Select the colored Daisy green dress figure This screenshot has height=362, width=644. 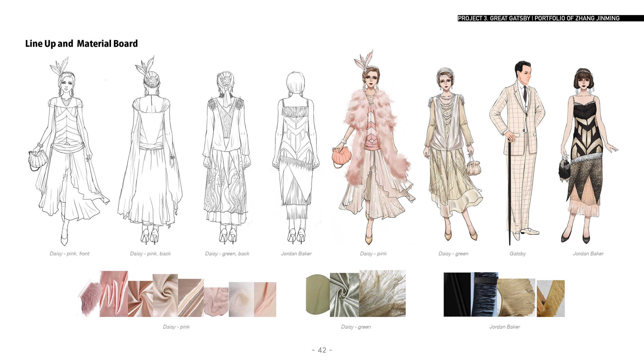point(453,154)
